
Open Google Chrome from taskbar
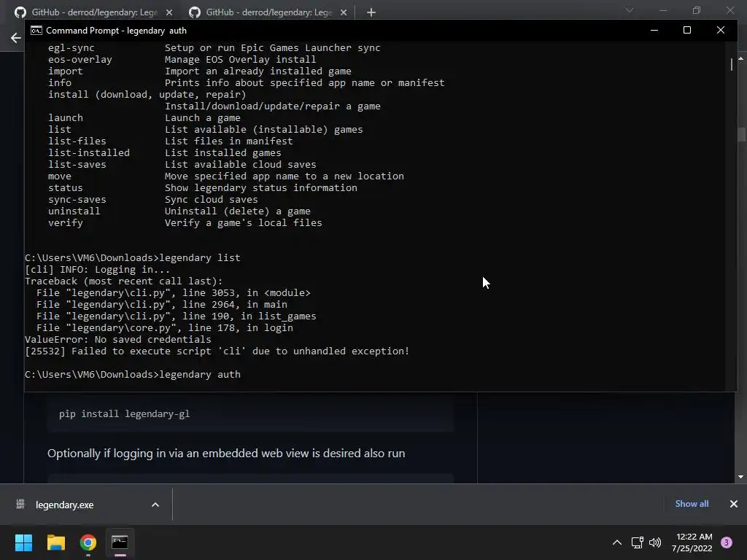[88, 542]
